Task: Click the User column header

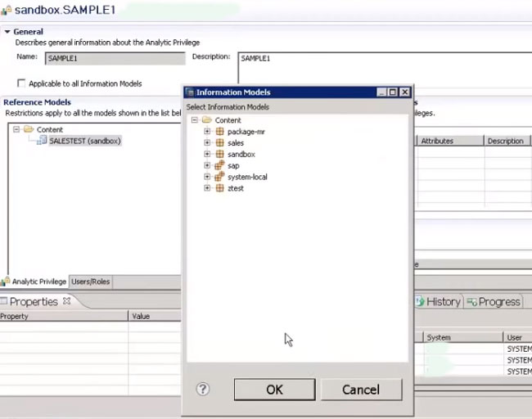Action: click(x=517, y=338)
